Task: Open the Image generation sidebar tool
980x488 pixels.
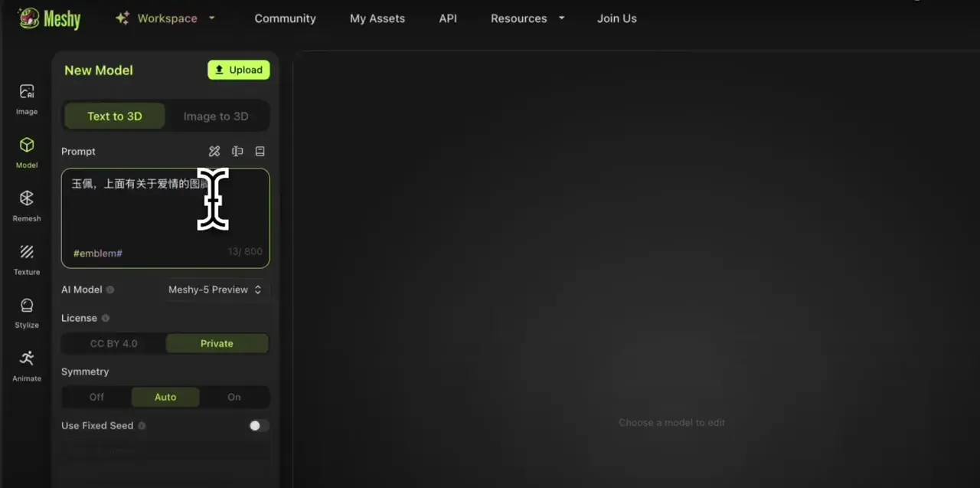Action: (26, 97)
